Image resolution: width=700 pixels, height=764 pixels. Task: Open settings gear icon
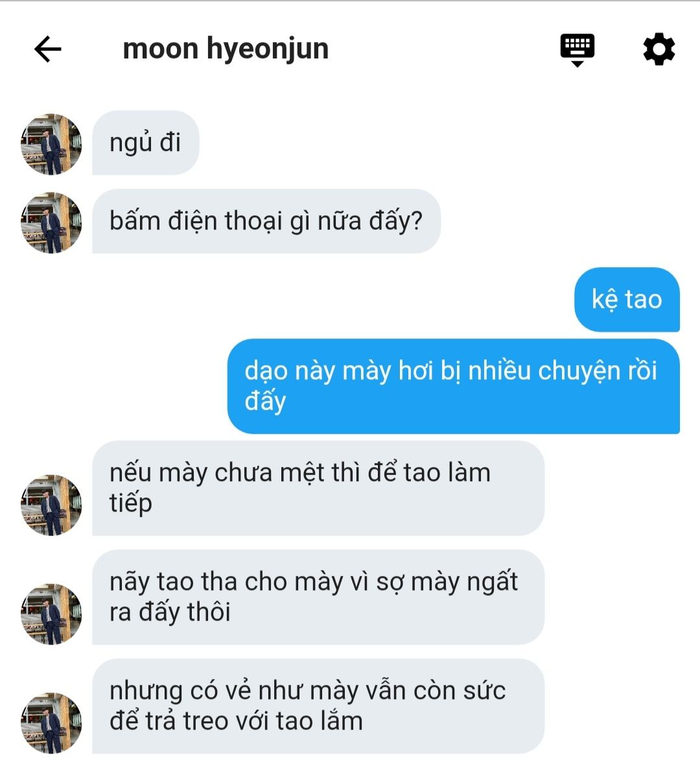(x=659, y=49)
